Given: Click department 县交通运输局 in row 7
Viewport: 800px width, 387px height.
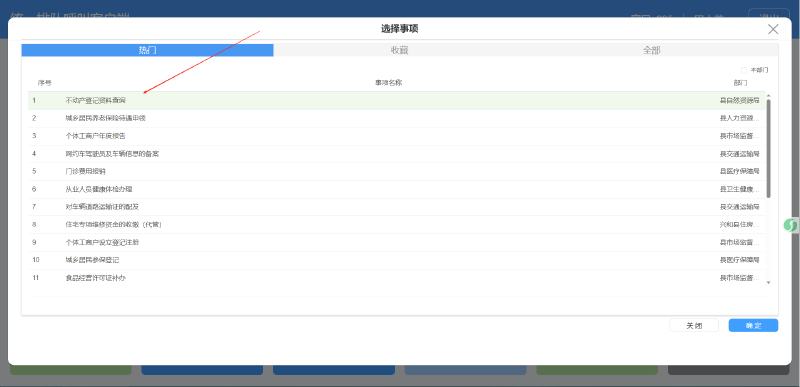Looking at the screenshot, I should pyautogui.click(x=740, y=207).
